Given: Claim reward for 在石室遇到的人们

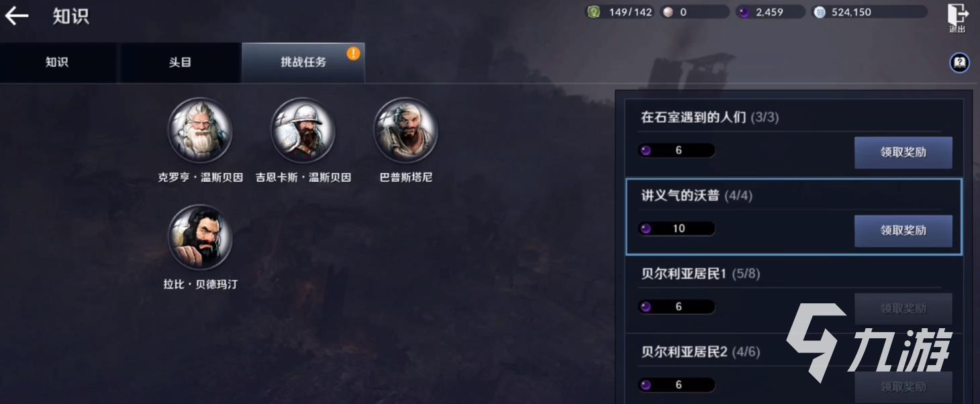Looking at the screenshot, I should (903, 152).
